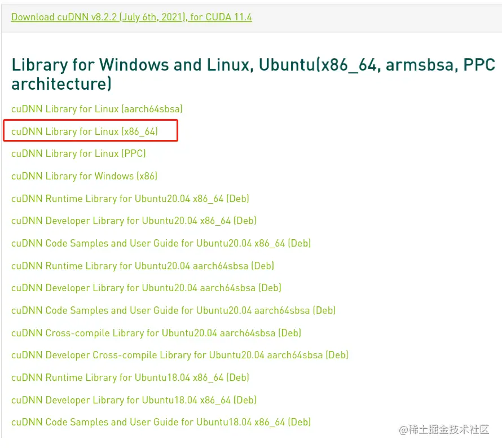Viewport: 502px width, 448px height.
Task: Click cuDNN Library for Linux (aarch64sbsa)
Action: [x=97, y=109]
